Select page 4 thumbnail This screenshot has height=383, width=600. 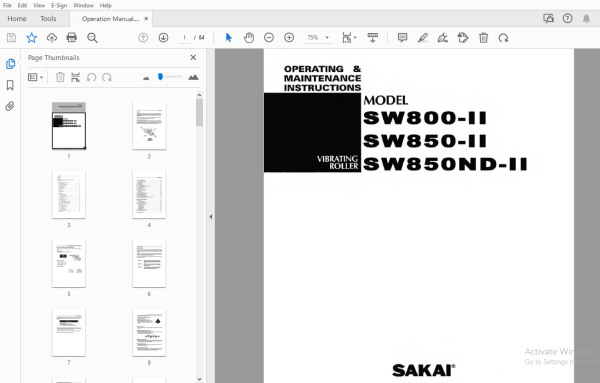point(149,195)
